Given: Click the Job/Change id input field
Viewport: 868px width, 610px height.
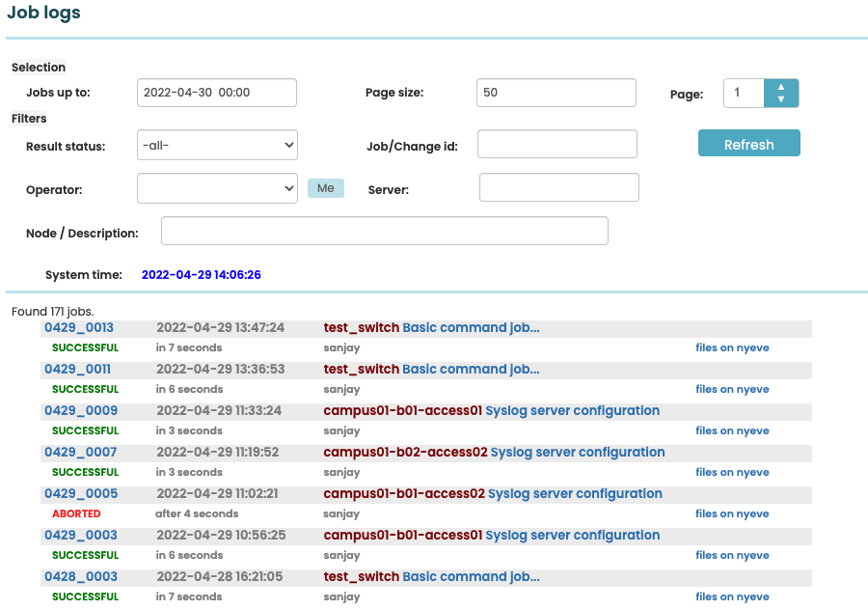Looking at the screenshot, I should point(556,145).
